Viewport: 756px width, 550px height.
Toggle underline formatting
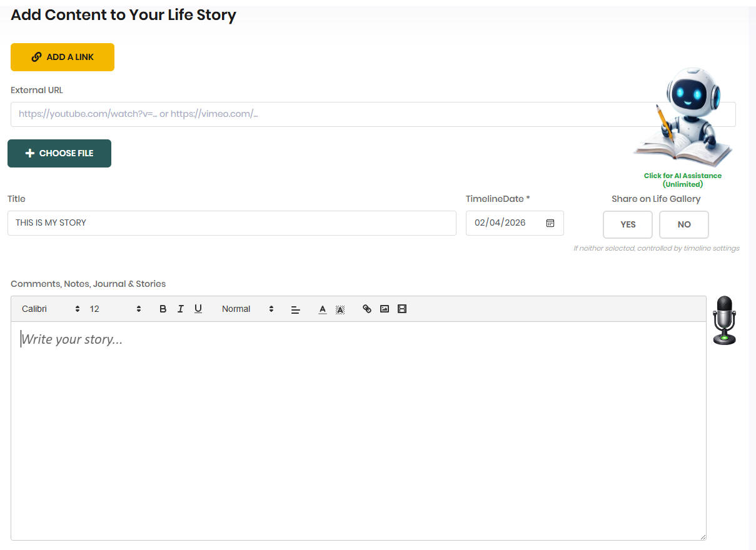pyautogui.click(x=198, y=308)
